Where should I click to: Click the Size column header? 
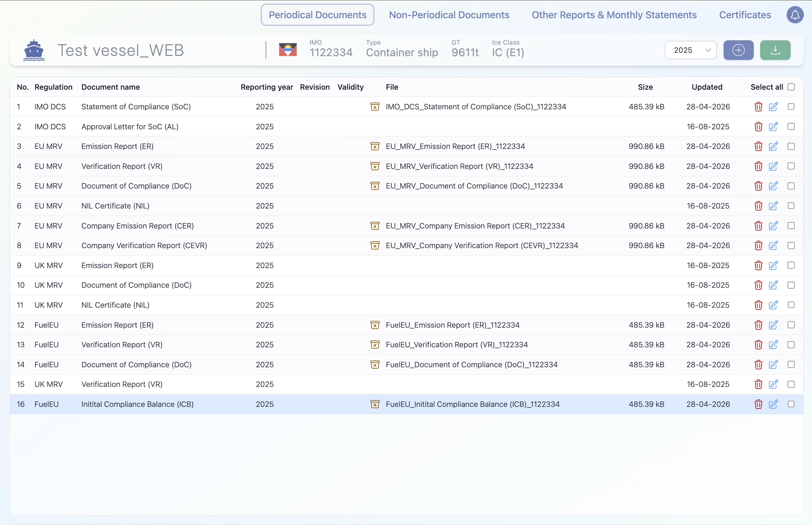pos(645,87)
